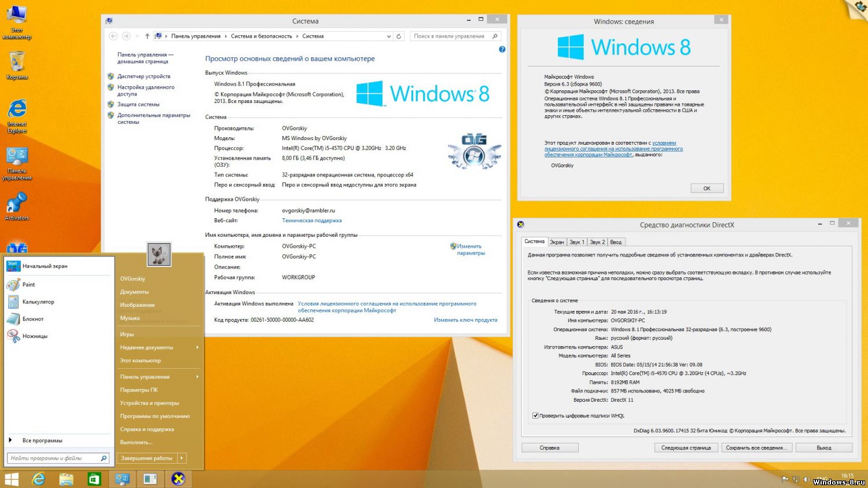868x488 pixels.
Task: Open Параметры ПК in Start menu
Action: point(139,390)
